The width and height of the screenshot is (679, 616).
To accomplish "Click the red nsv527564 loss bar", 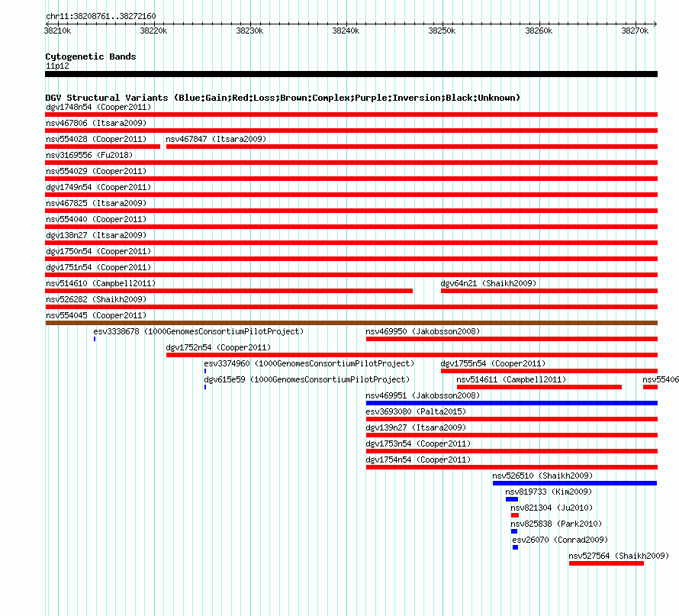I will coord(607,563).
